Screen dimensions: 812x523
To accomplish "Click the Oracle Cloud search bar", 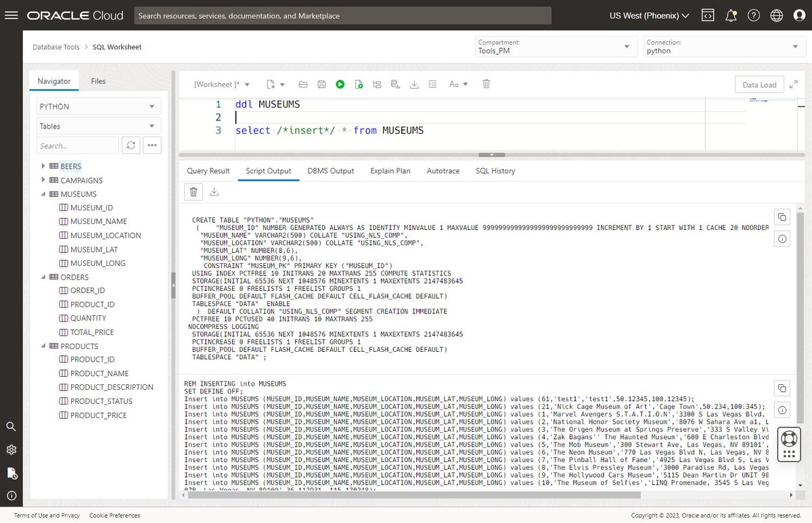I will (x=342, y=15).
